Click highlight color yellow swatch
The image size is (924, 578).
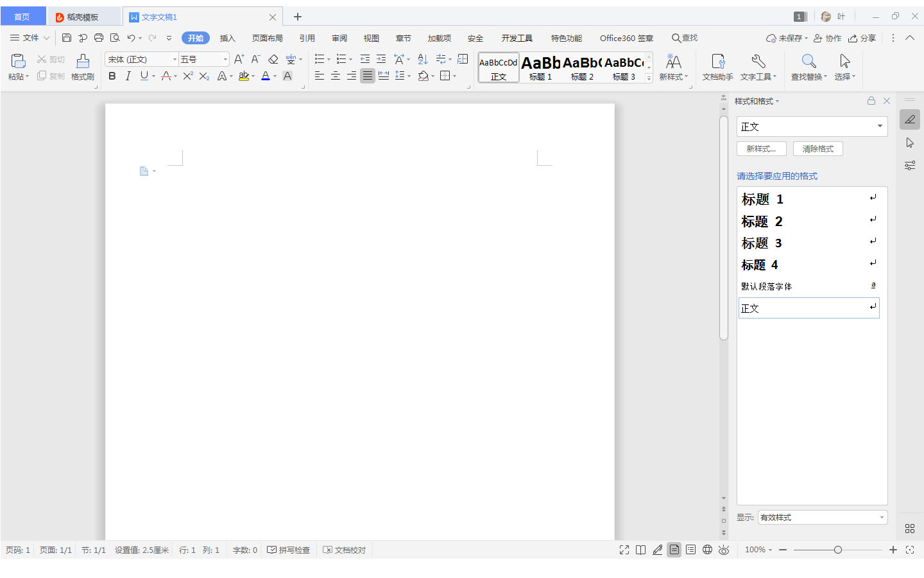[244, 76]
